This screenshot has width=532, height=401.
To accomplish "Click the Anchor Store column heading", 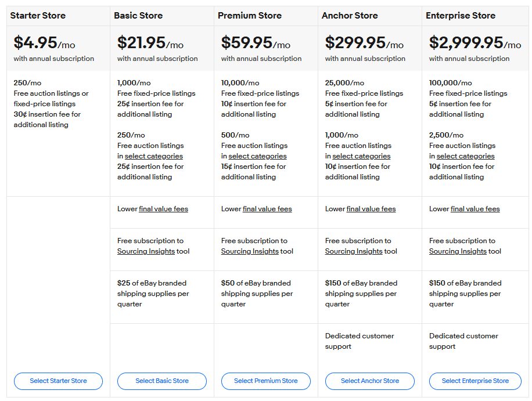I will point(350,16).
